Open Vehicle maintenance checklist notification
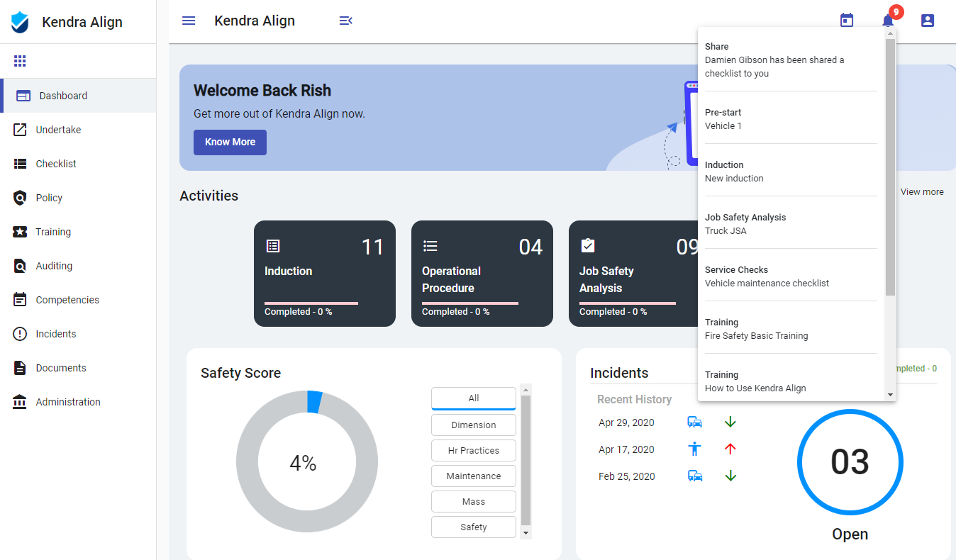Viewport: 956px width, 560px height. pyautogui.click(x=791, y=276)
